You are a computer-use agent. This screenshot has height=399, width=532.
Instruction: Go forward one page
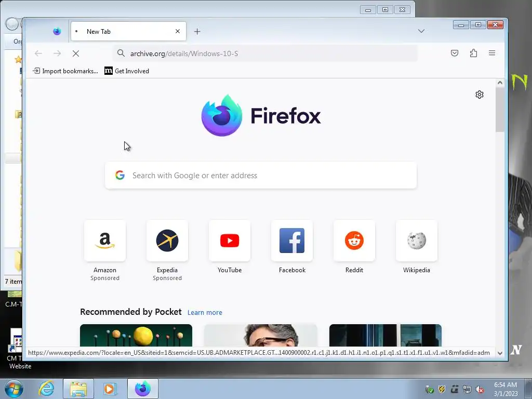(57, 54)
